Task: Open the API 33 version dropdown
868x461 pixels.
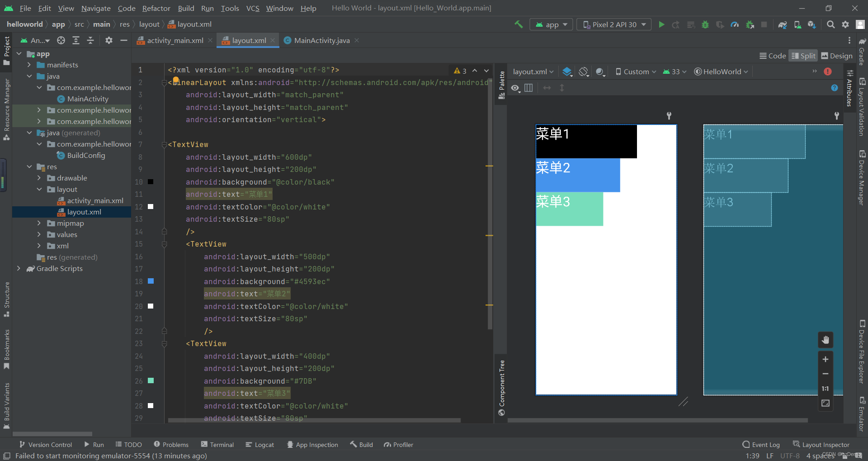Action: 674,71
